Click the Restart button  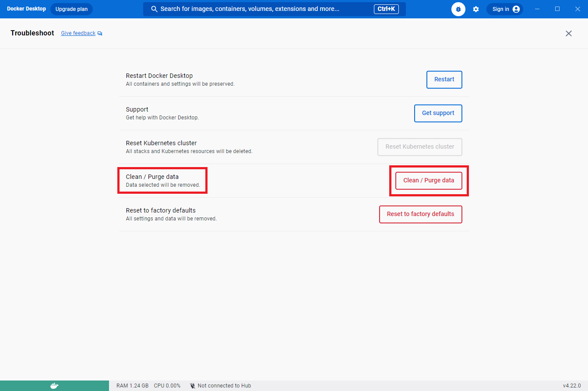point(444,80)
